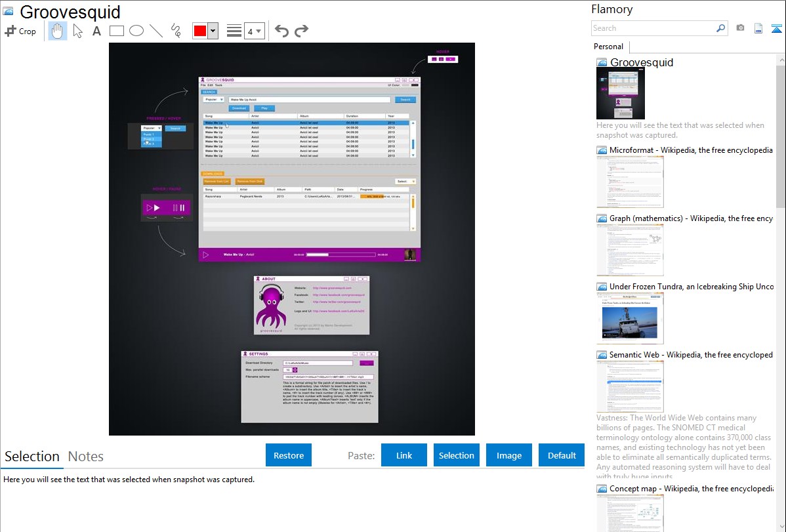Click the snapshot icon beside Concept map title
This screenshot has height=532, width=786.
(x=602, y=489)
